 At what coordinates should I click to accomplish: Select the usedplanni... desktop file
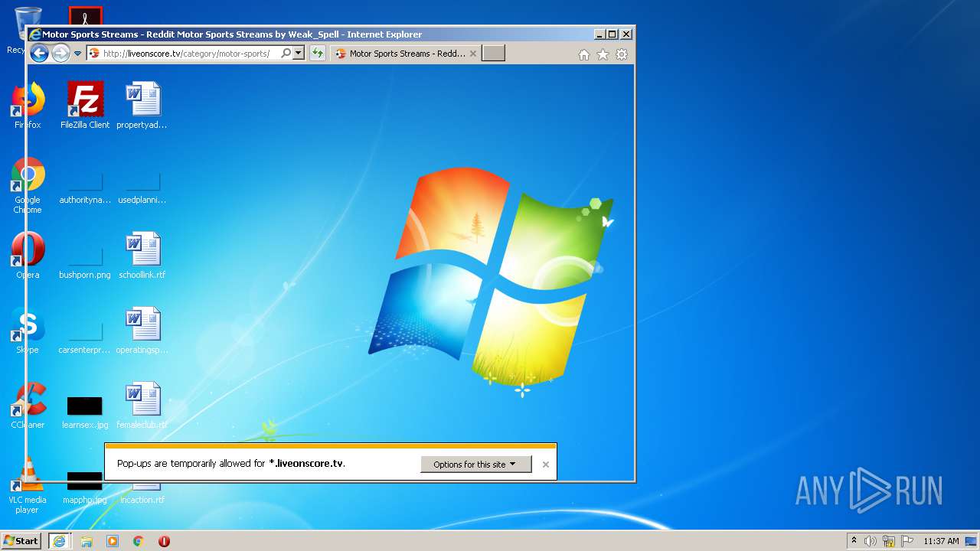(142, 187)
